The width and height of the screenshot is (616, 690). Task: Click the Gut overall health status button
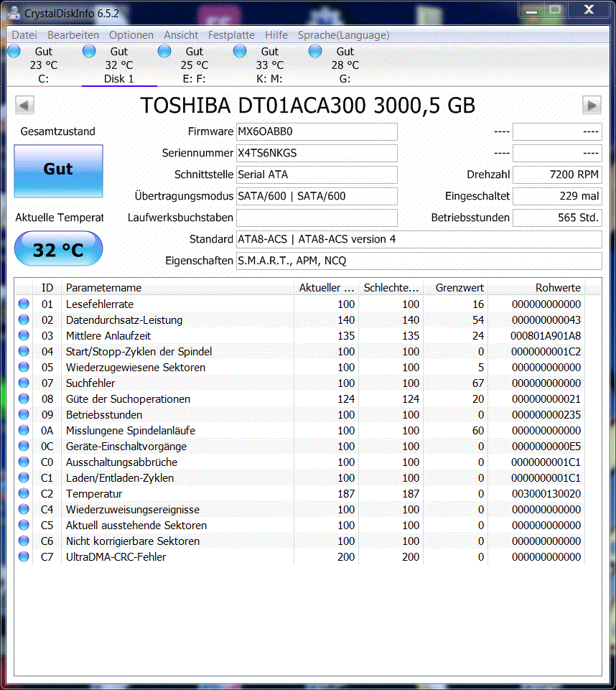click(59, 171)
